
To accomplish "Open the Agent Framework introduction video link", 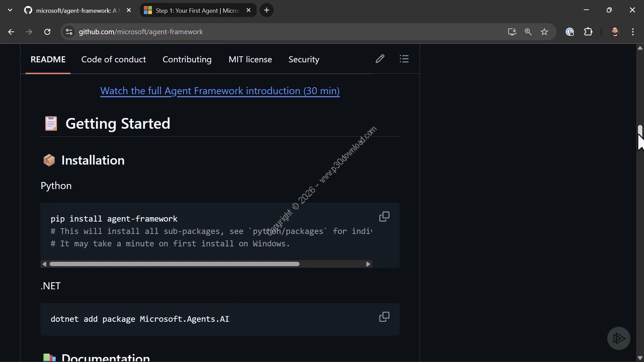I will (x=220, y=90).
